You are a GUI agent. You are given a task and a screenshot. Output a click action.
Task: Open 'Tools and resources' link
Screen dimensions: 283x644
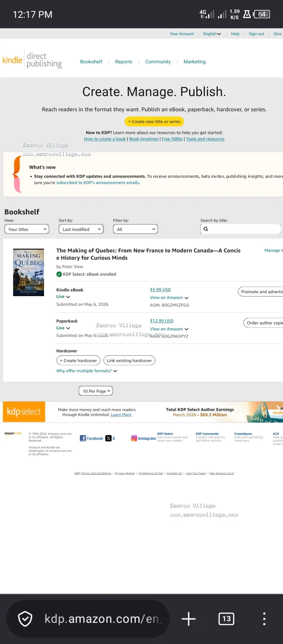coord(205,139)
